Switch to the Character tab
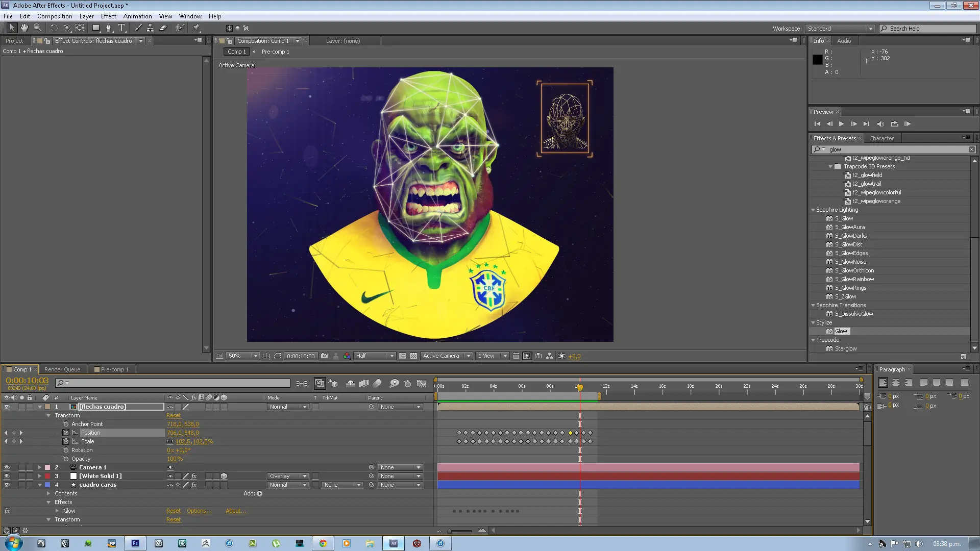The image size is (980, 551). (881, 138)
